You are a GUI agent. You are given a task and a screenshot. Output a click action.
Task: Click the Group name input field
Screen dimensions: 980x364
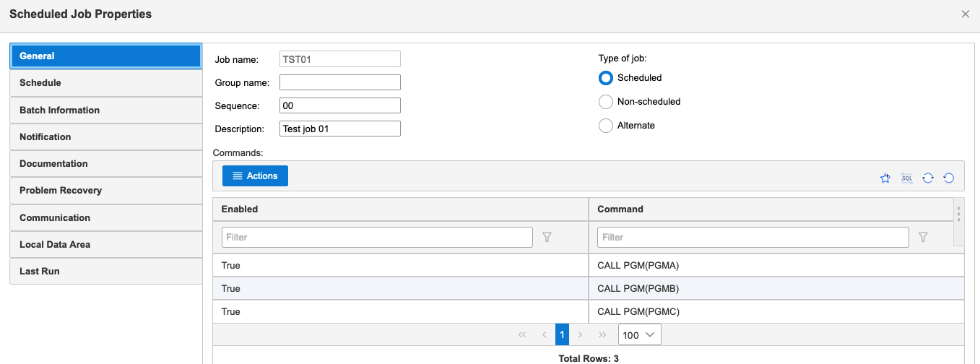tap(339, 82)
